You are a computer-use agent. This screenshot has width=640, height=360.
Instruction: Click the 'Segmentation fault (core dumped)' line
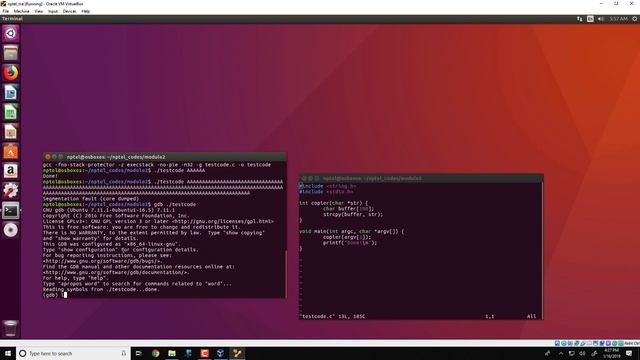pyautogui.click(x=91, y=199)
